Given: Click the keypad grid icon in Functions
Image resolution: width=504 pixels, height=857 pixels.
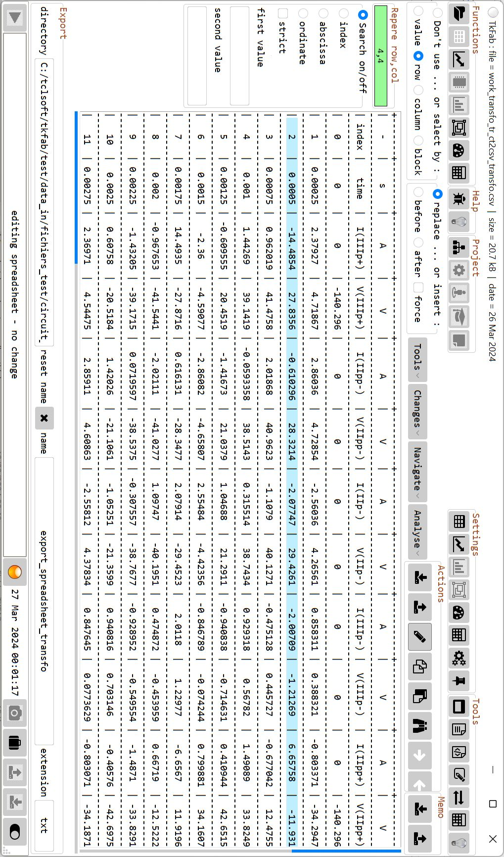Looking at the screenshot, I should click(x=459, y=173).
